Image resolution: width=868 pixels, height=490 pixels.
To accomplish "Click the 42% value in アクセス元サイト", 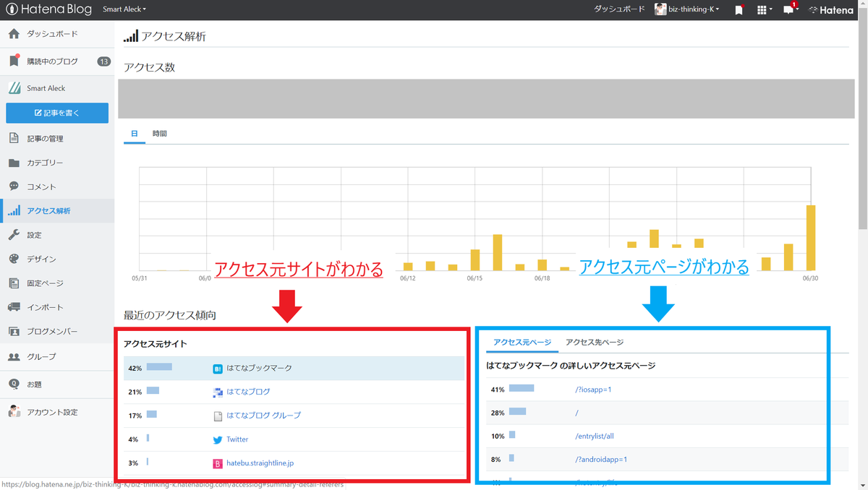I will click(x=135, y=369).
